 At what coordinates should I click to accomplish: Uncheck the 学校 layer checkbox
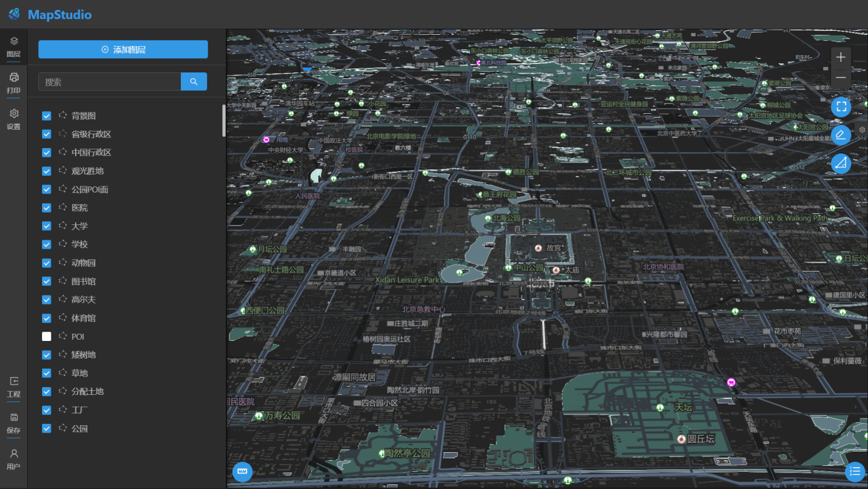click(47, 245)
